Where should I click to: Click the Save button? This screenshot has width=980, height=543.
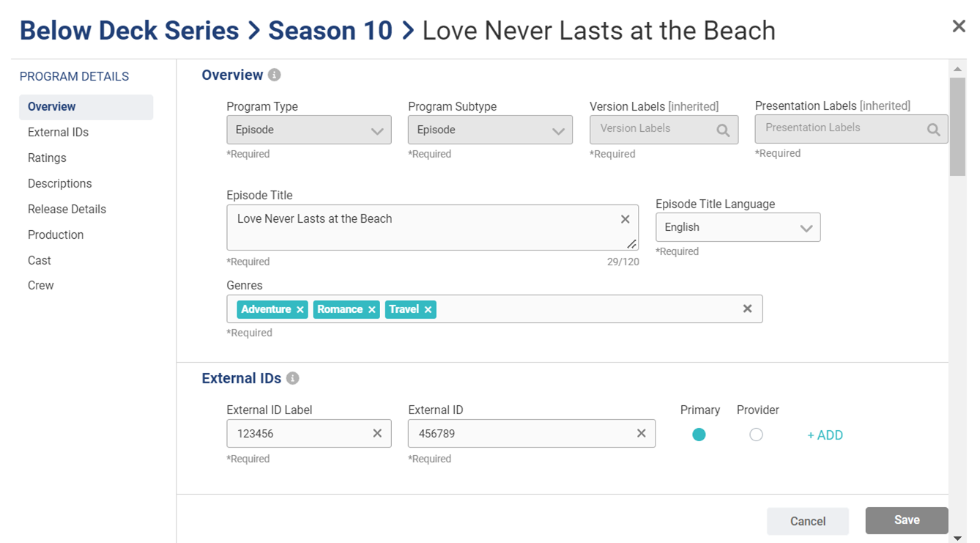[x=906, y=520]
